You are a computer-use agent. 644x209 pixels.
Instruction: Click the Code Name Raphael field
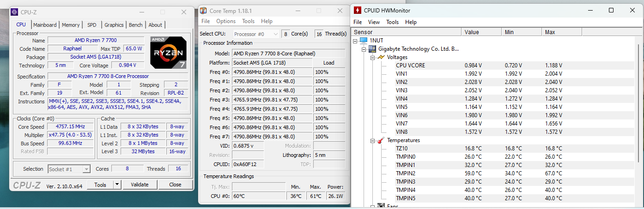[x=72, y=48]
